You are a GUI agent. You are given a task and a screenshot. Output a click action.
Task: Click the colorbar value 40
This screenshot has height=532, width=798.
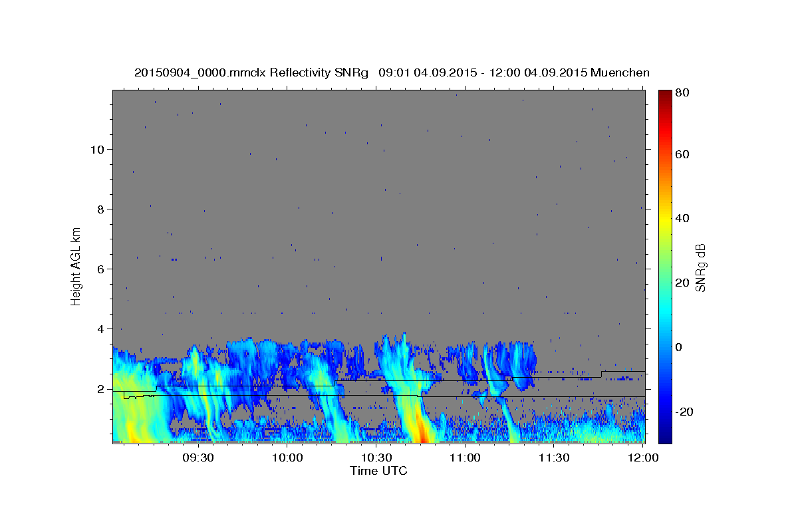[x=684, y=218]
